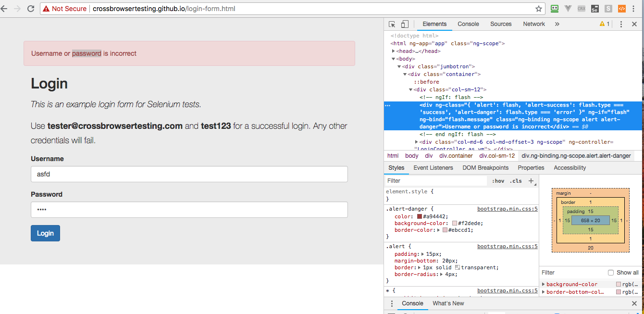Image resolution: width=644 pixels, height=314 pixels.
Task: Open color picker for #f2dede swatch
Action: (x=455, y=223)
